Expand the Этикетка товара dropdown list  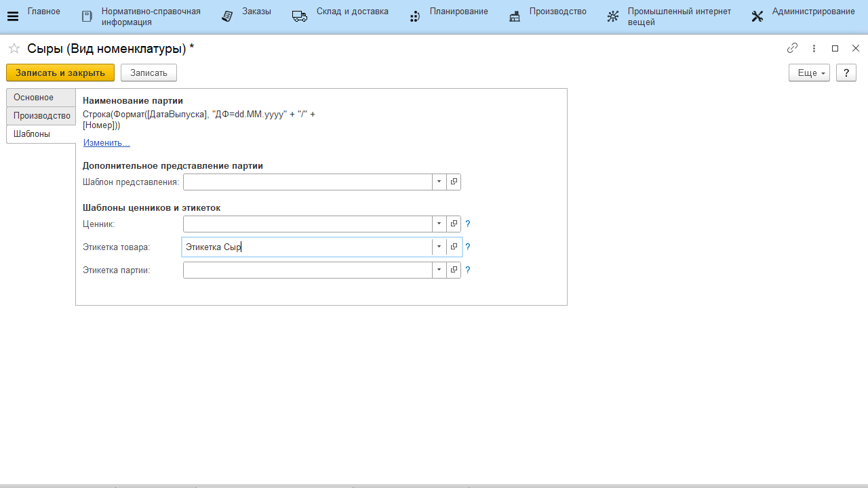point(439,247)
